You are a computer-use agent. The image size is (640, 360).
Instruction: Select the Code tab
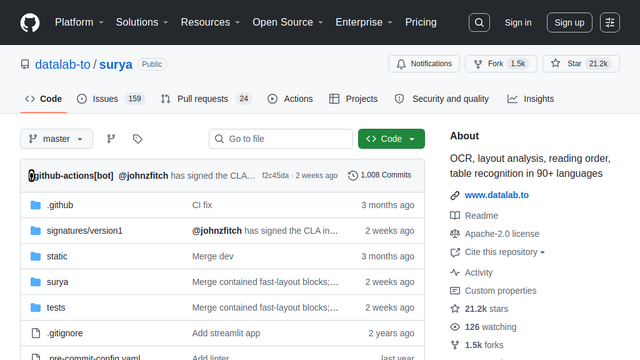pos(43,99)
